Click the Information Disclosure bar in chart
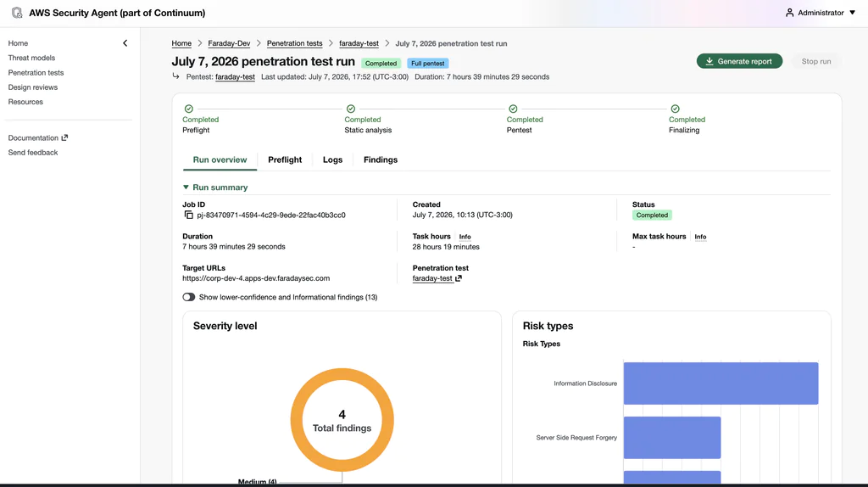Viewport: 868px width, 487px height. (x=721, y=383)
